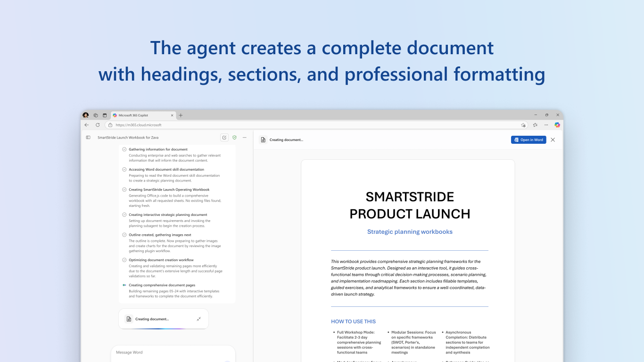Open the document in Word
Viewport: 644px width, 362px height.
pyautogui.click(x=528, y=140)
